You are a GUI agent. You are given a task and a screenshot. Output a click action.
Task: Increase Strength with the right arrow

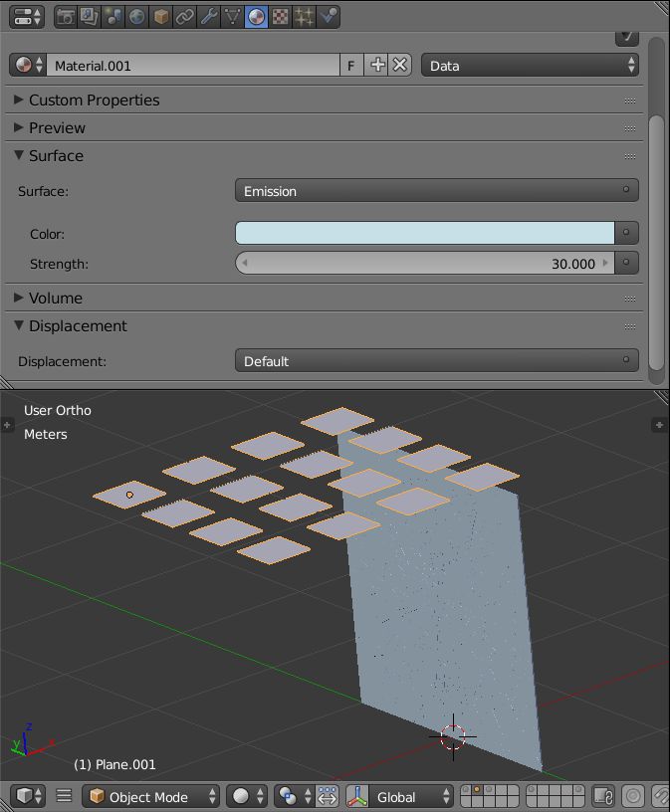(x=604, y=263)
